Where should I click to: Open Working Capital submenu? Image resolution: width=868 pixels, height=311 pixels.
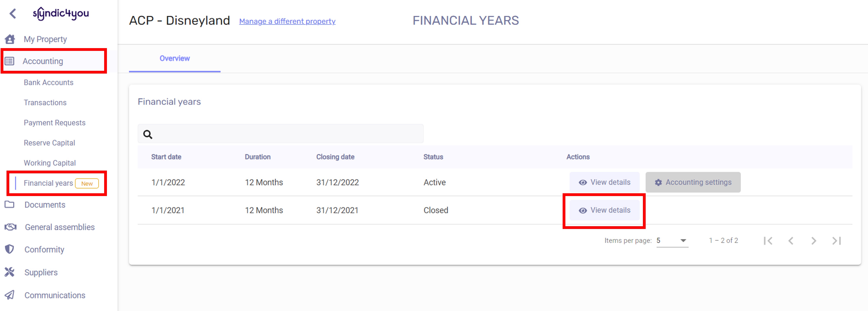[50, 163]
